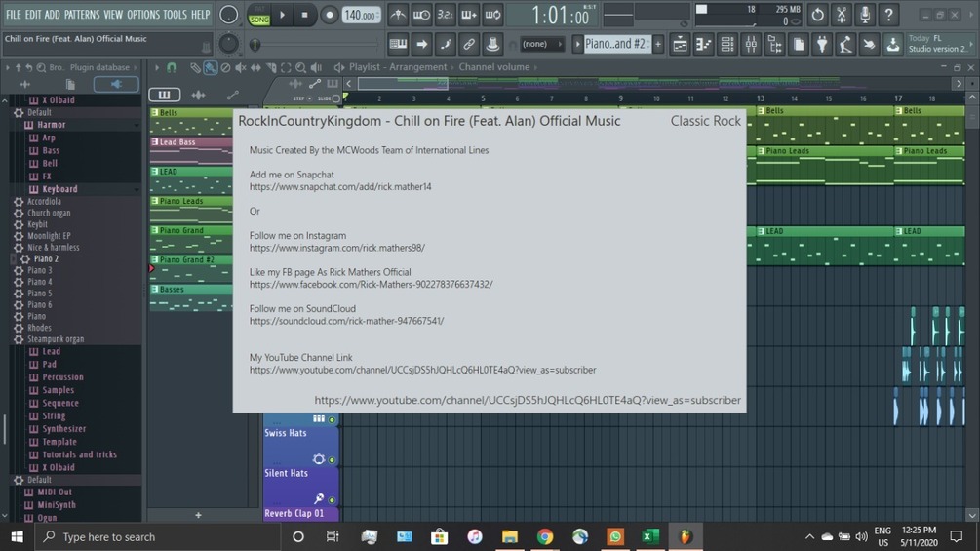Open the TOOLS menu
Viewport: 980px width, 551px height.
175,15
